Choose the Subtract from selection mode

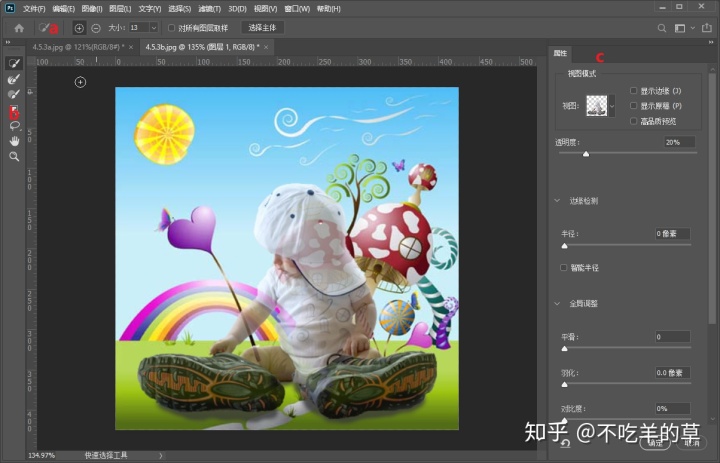tap(96, 28)
